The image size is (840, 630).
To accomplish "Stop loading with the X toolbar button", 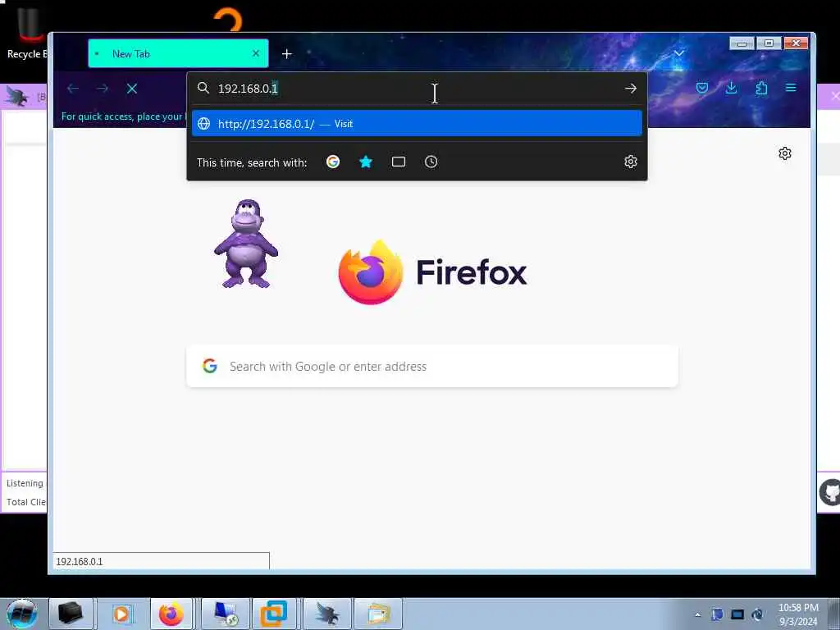I will pyautogui.click(x=132, y=89).
